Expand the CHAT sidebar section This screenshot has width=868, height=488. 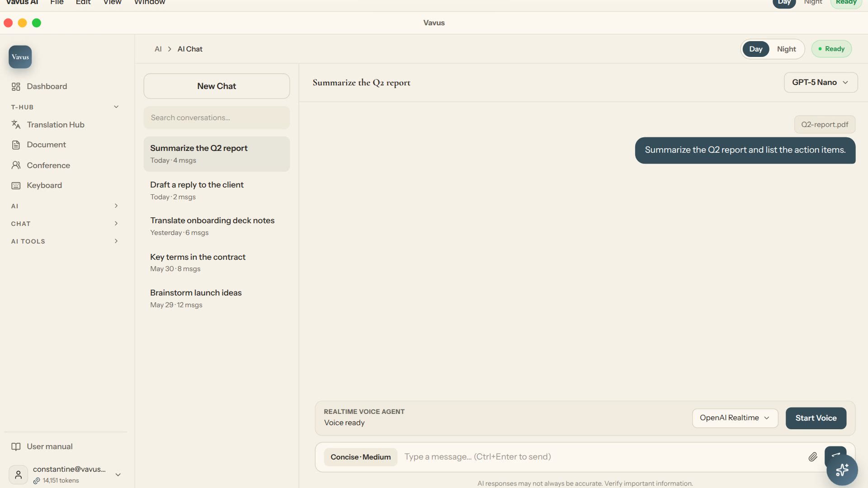click(116, 224)
